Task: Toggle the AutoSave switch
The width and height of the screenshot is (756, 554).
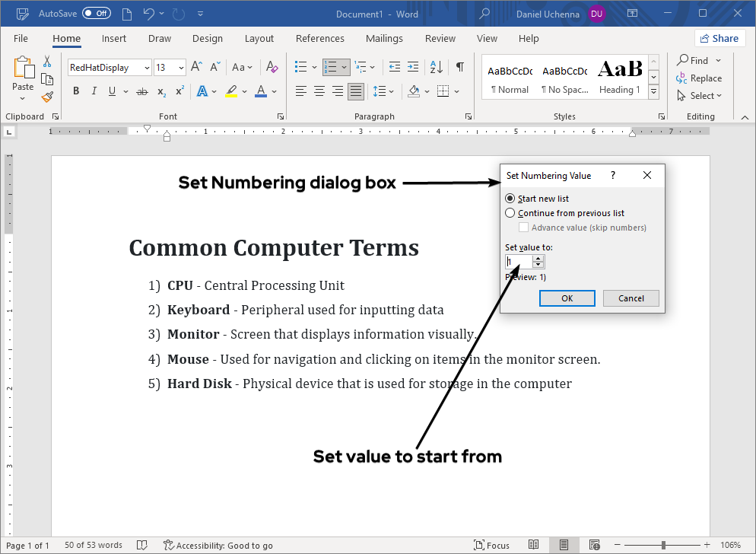Action: pos(96,14)
